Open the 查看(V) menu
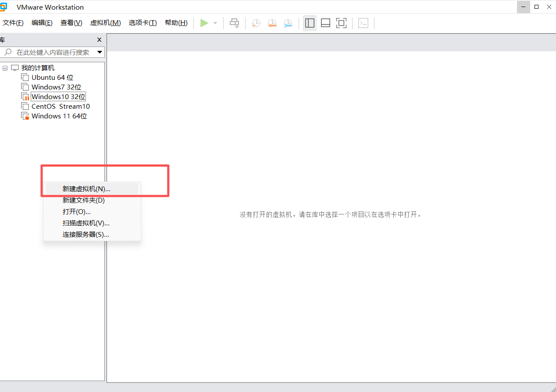This screenshot has height=392, width=556. [71, 23]
